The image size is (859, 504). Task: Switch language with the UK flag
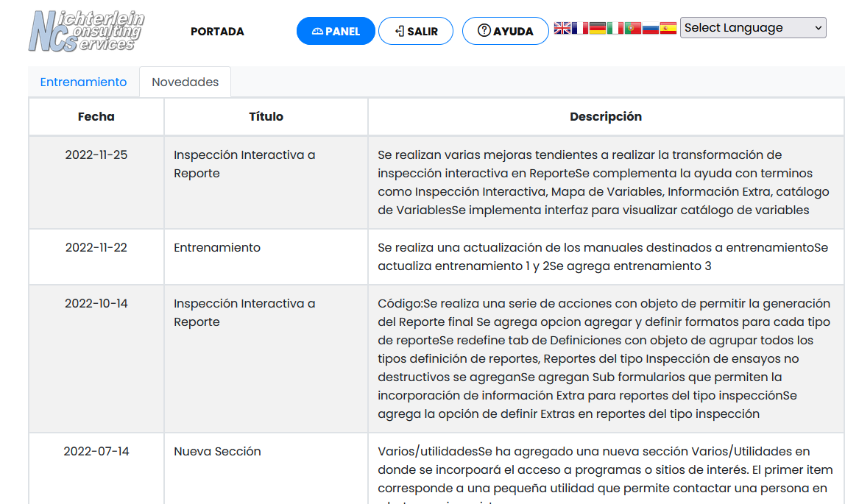[562, 28]
